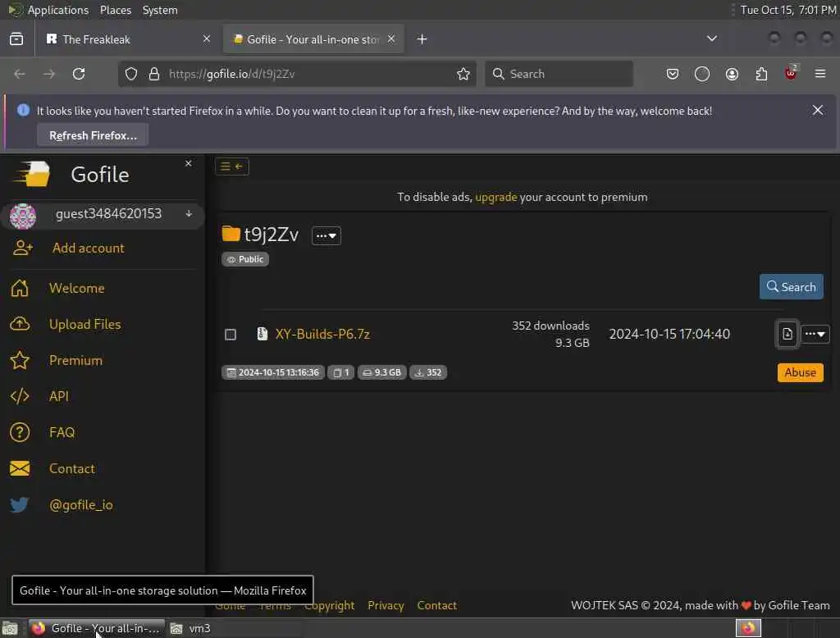Click the Add account icon

pos(22,248)
